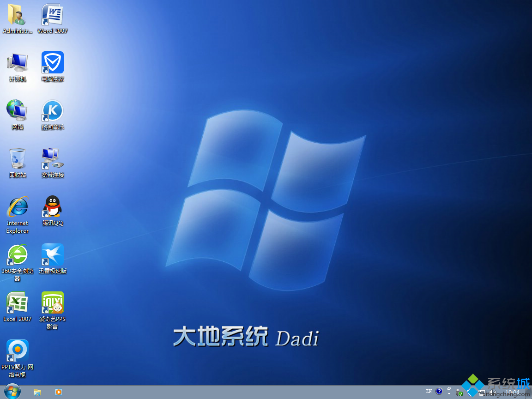Open the network tray icon
The image size is (532, 399).
point(482,393)
